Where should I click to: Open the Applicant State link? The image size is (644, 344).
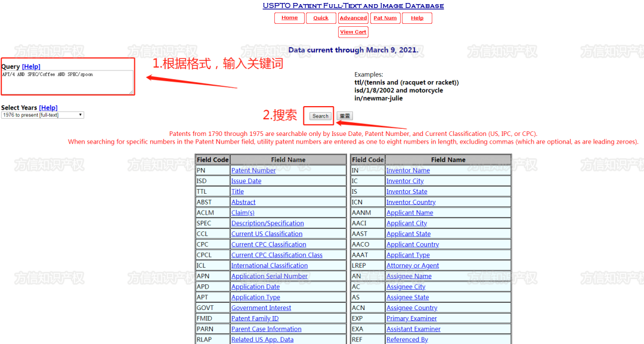408,234
